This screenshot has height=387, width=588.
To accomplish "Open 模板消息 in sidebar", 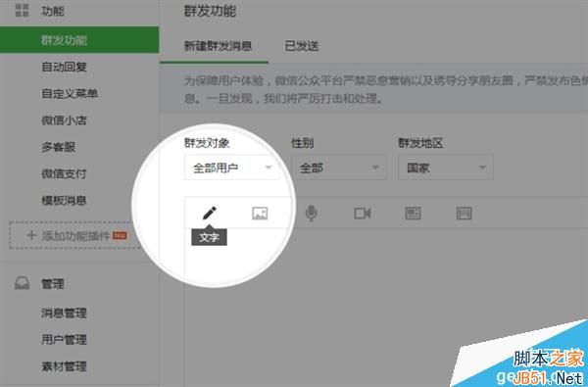I will point(64,201).
